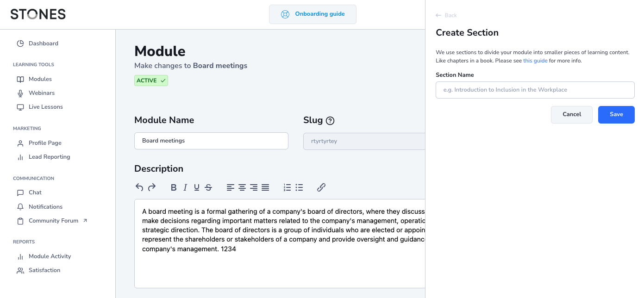Navigate to Webinars in sidebar
Viewport: 644px width, 298px height.
pyautogui.click(x=41, y=93)
